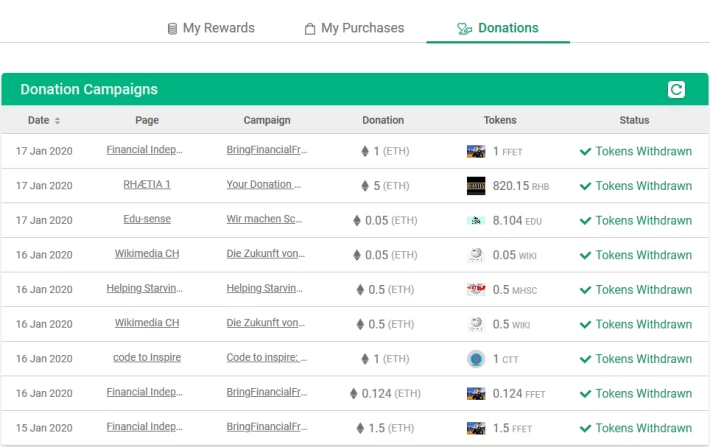710x447 pixels.
Task: Open the Helping Starvin… page link
Action: pos(145,289)
